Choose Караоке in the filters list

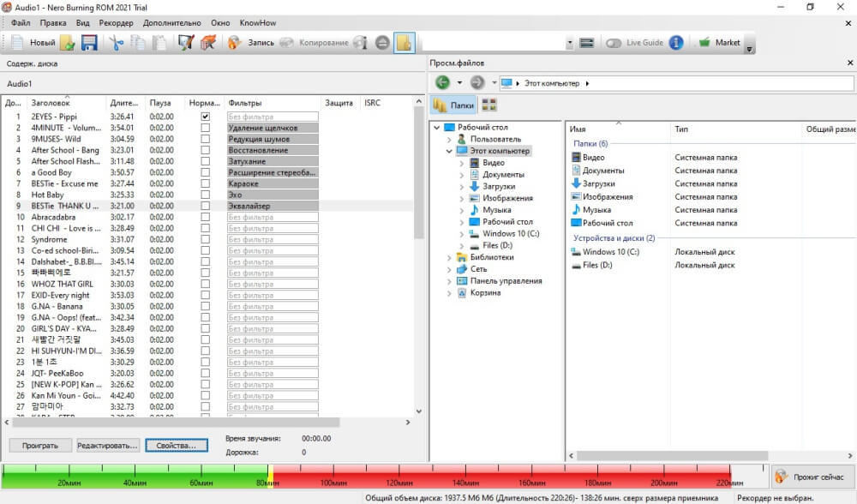coord(273,183)
